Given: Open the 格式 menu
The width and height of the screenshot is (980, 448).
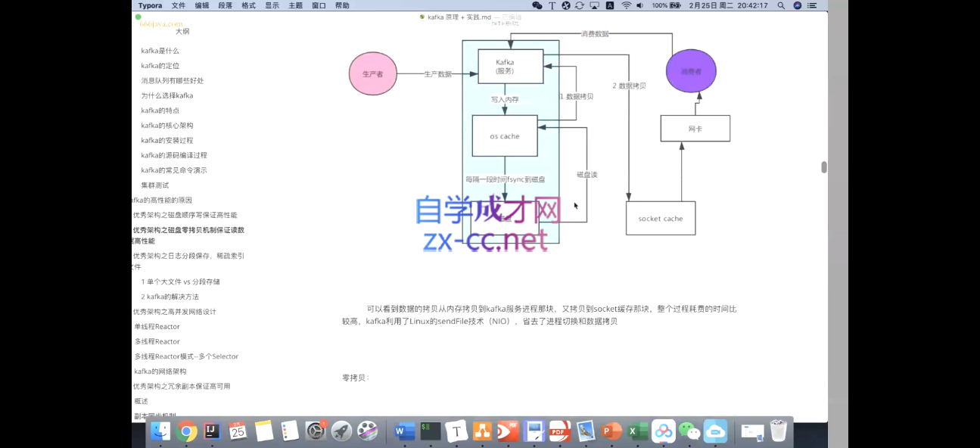Looking at the screenshot, I should click(248, 5).
